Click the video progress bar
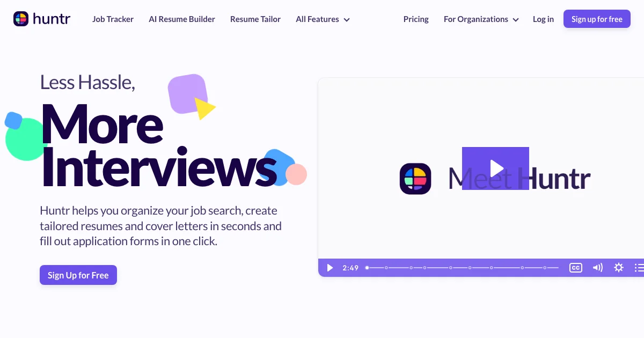This screenshot has width=644, height=338. [x=463, y=268]
